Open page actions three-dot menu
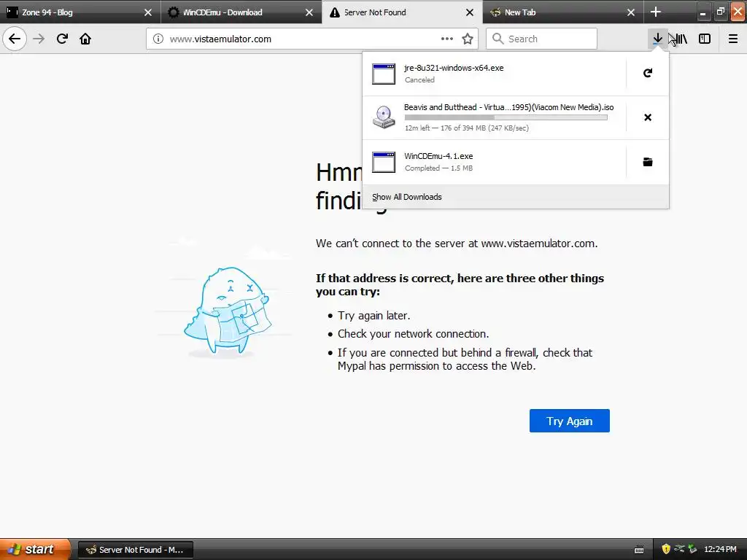747x560 pixels. (x=447, y=39)
